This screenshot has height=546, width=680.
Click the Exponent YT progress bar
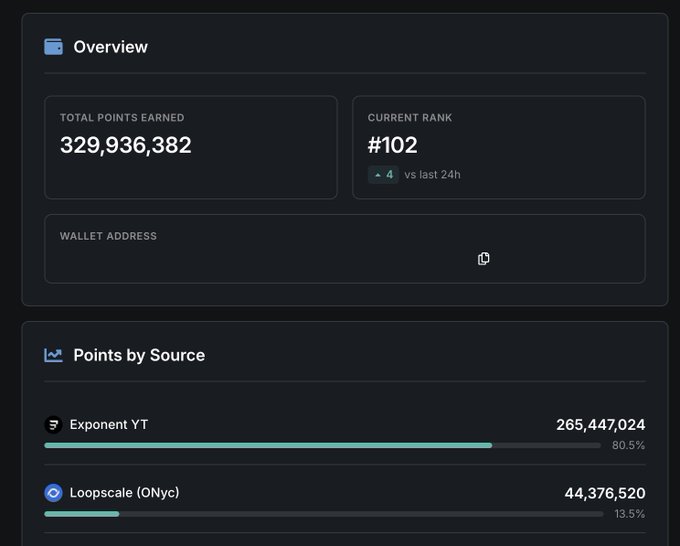pos(322,445)
